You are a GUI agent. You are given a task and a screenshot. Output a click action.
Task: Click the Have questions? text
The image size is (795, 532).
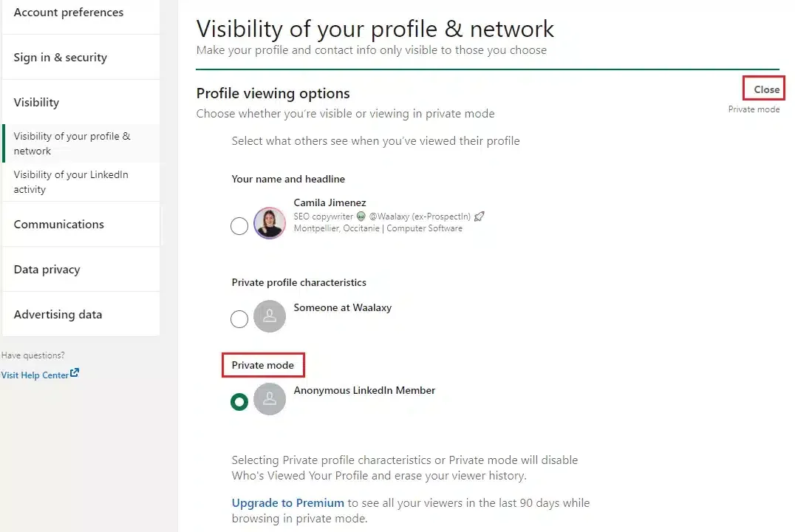(33, 355)
